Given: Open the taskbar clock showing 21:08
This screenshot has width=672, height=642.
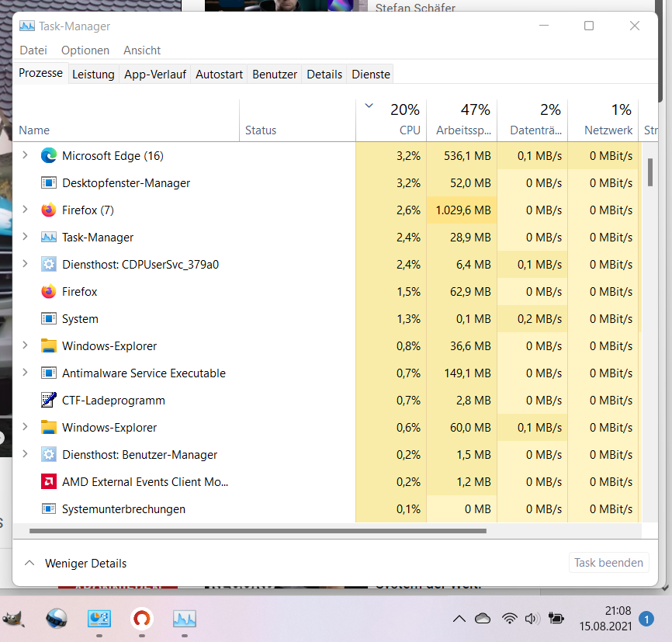Looking at the screenshot, I should (605, 619).
